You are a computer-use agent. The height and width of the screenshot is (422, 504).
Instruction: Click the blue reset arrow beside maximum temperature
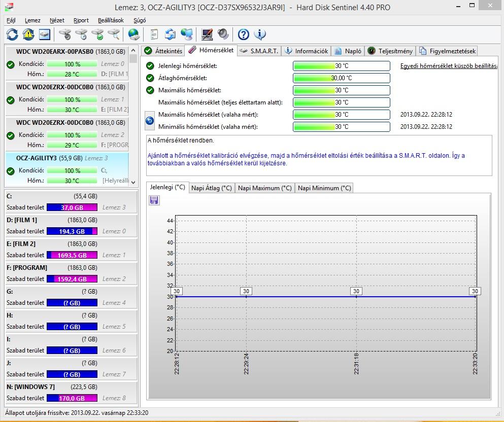pyautogui.click(x=150, y=121)
